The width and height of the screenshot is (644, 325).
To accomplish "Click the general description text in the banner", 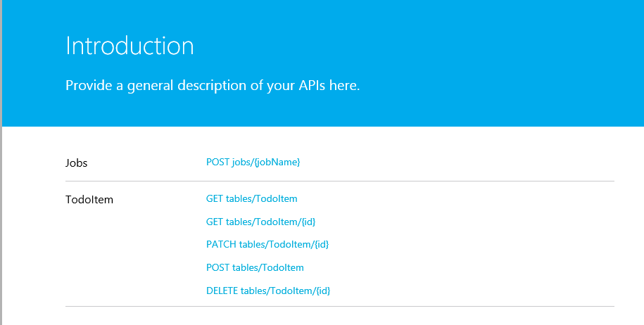I will tap(213, 86).
